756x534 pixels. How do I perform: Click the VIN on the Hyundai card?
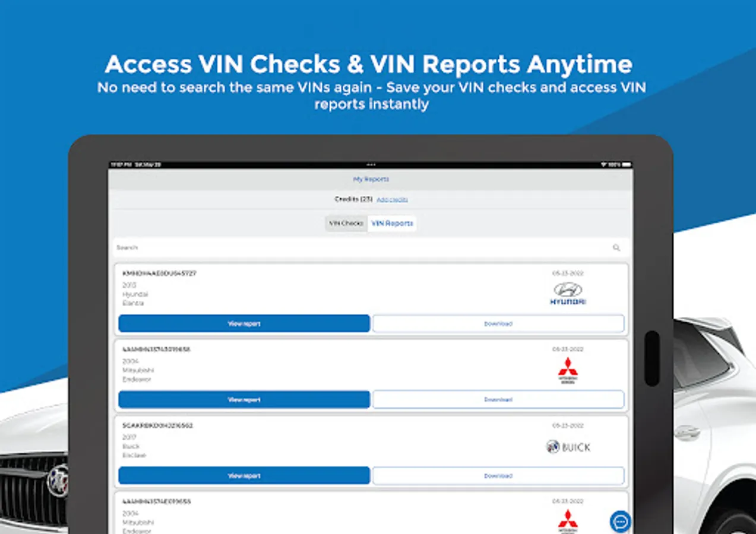pos(159,274)
